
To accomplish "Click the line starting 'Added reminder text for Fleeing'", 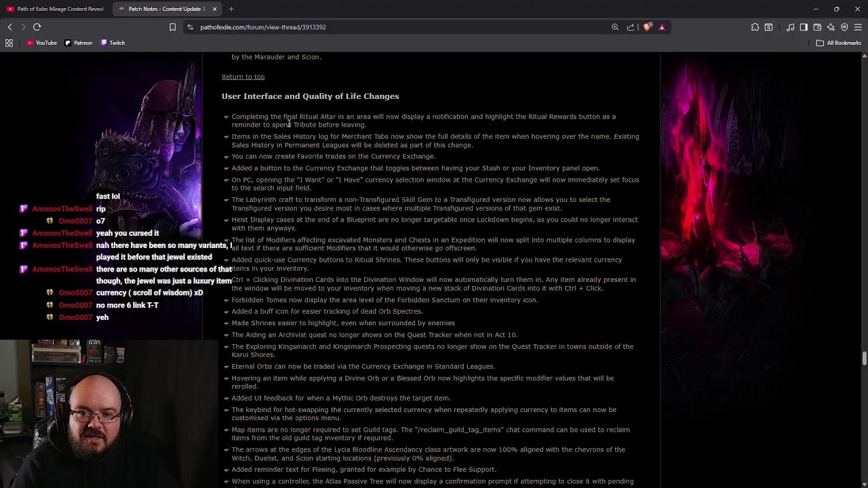I will [x=364, y=470].
